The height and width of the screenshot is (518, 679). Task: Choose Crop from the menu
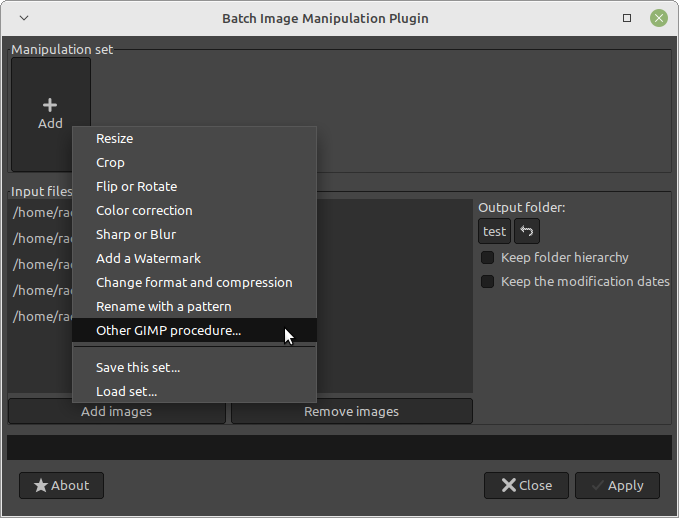point(194,162)
